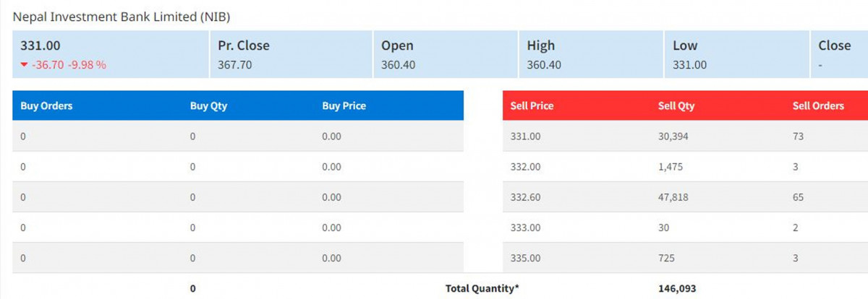Click the Buy Orders column header
The width and height of the screenshot is (868, 299).
[x=46, y=105]
